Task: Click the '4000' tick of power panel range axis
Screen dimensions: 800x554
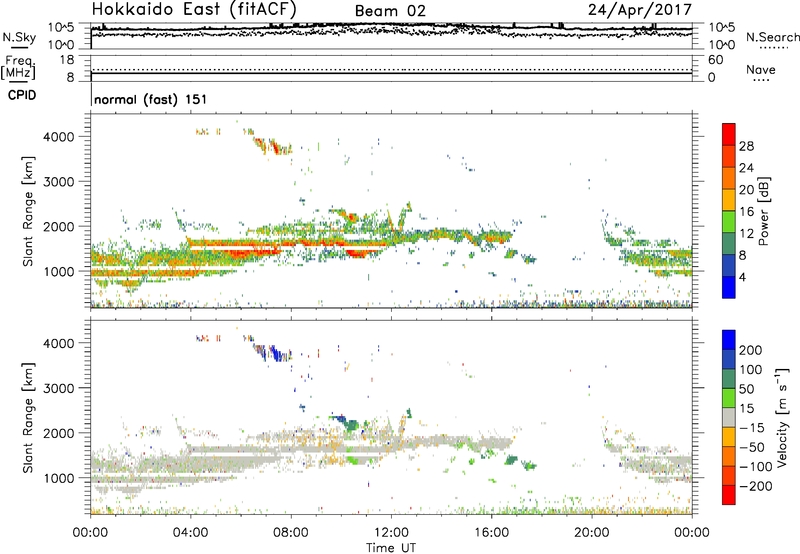Action: point(58,137)
